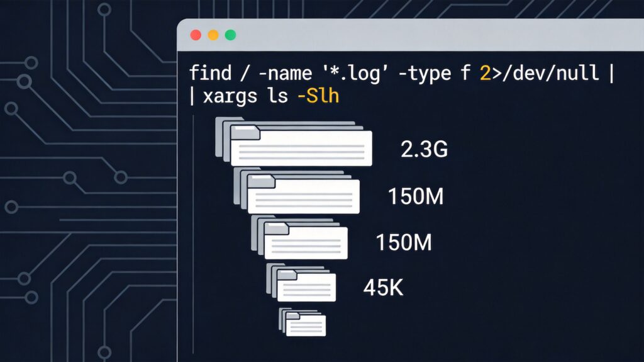Click the 2.3G file size label
This screenshot has width=644, height=362.
424,150
